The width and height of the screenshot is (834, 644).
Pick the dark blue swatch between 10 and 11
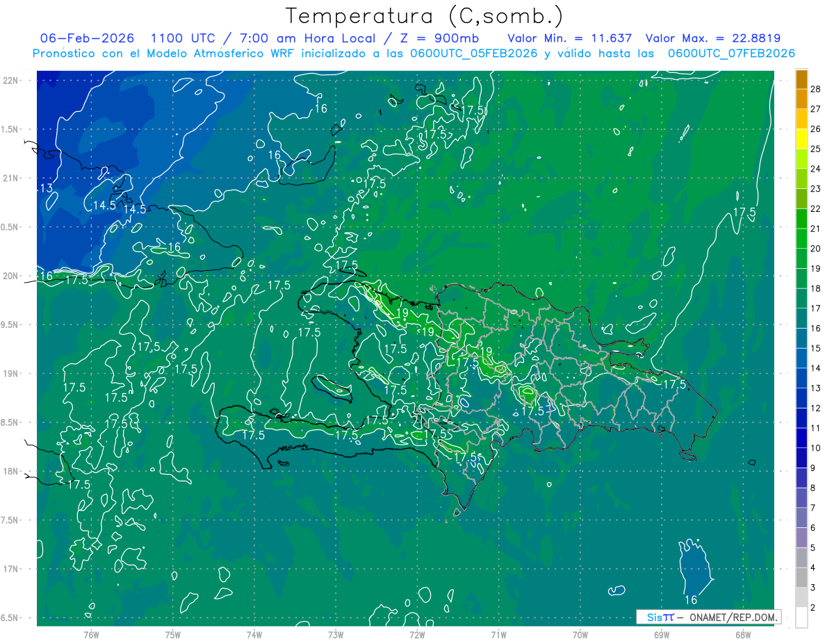[x=801, y=438]
